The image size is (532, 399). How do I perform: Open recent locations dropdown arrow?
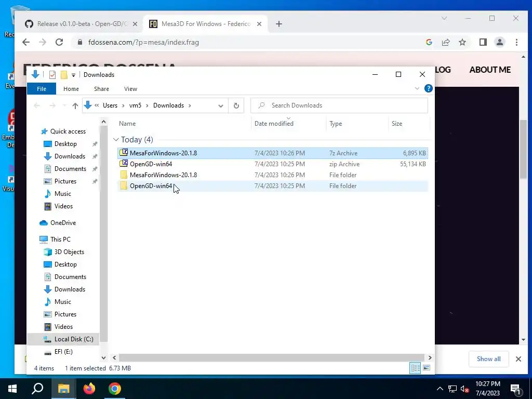click(64, 105)
